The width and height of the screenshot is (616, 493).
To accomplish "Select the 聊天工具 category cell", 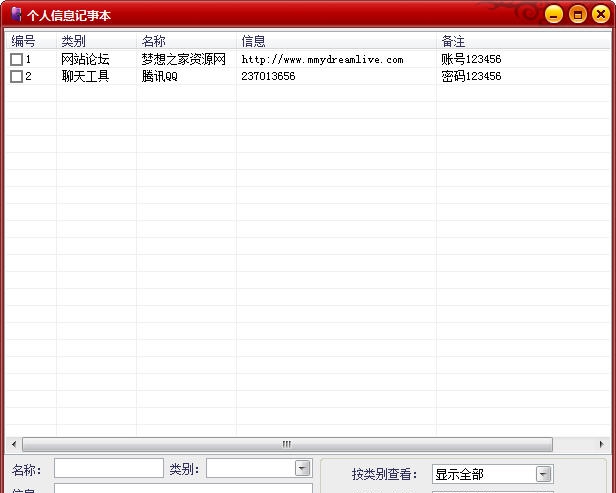I will pyautogui.click(x=85, y=76).
